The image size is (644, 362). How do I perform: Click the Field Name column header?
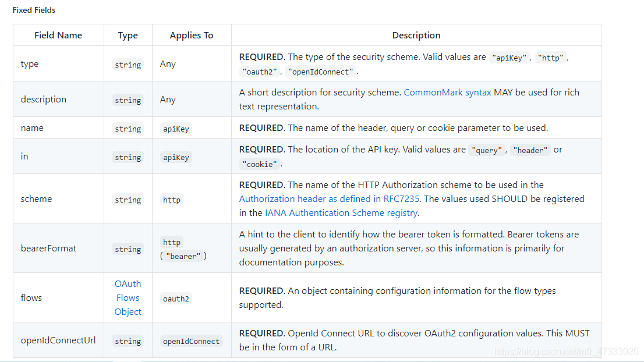(x=58, y=36)
